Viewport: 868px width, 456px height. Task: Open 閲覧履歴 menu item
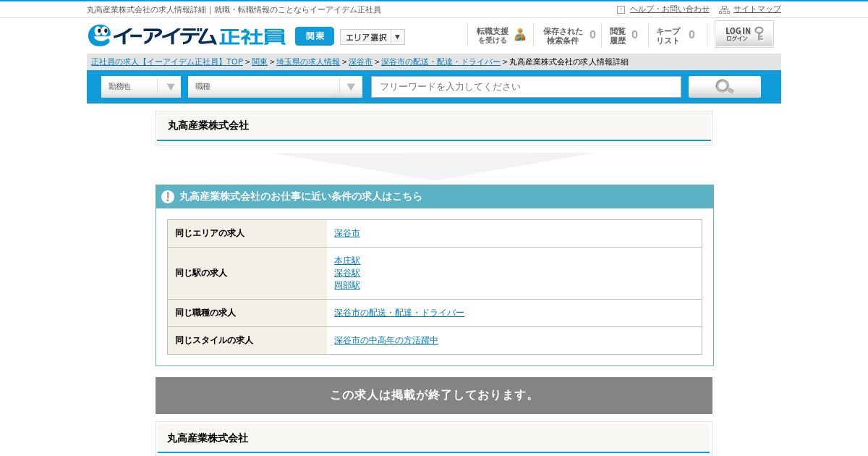click(x=624, y=35)
